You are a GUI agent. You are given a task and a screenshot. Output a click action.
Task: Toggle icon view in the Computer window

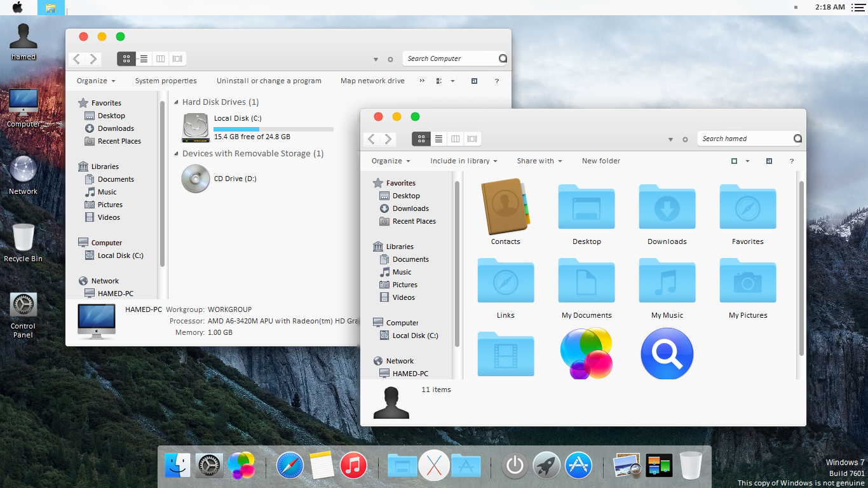pyautogui.click(x=126, y=58)
